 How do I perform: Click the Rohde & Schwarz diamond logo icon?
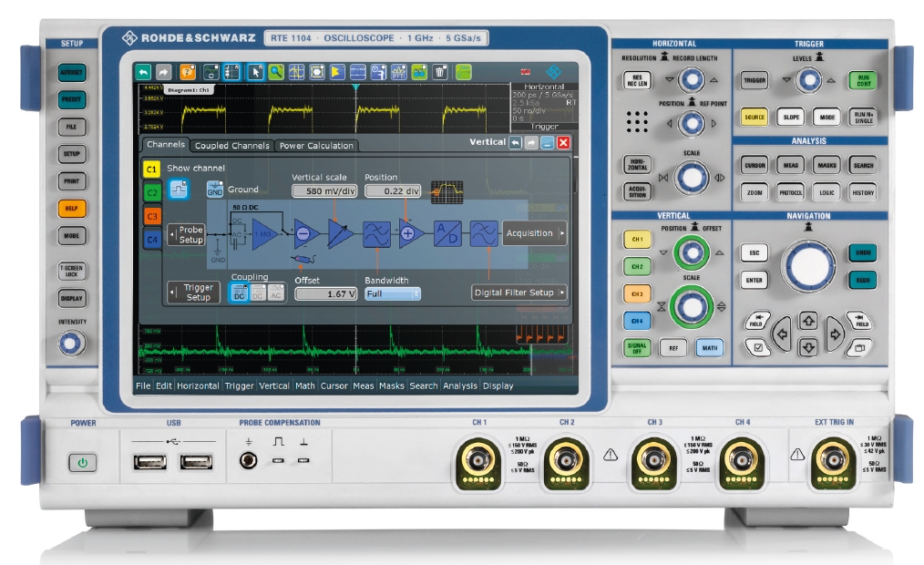click(553, 72)
